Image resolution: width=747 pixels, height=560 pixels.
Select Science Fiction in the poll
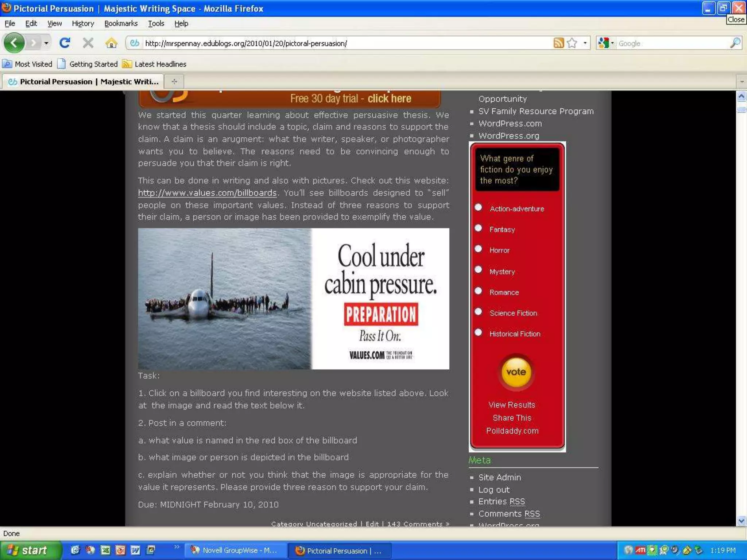coord(479,312)
